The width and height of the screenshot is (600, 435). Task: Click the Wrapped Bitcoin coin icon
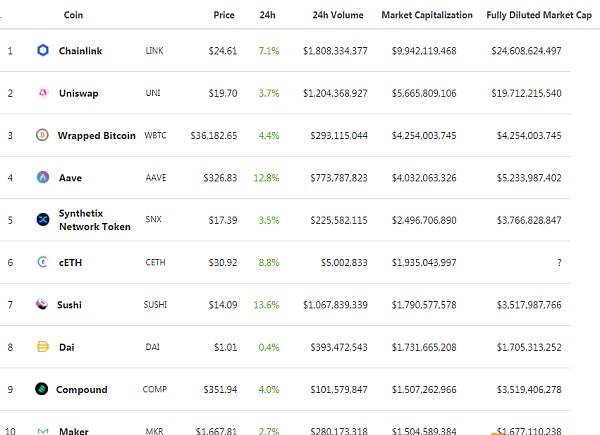(42, 135)
